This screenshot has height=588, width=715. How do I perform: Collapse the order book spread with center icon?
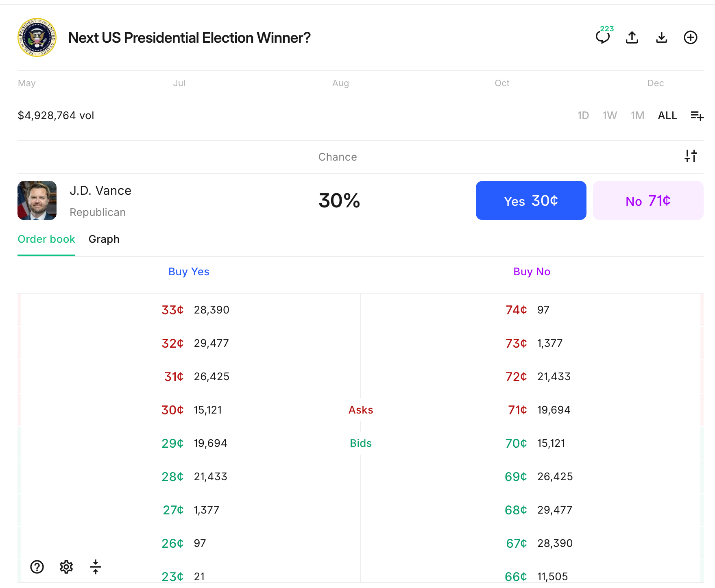coord(95,566)
